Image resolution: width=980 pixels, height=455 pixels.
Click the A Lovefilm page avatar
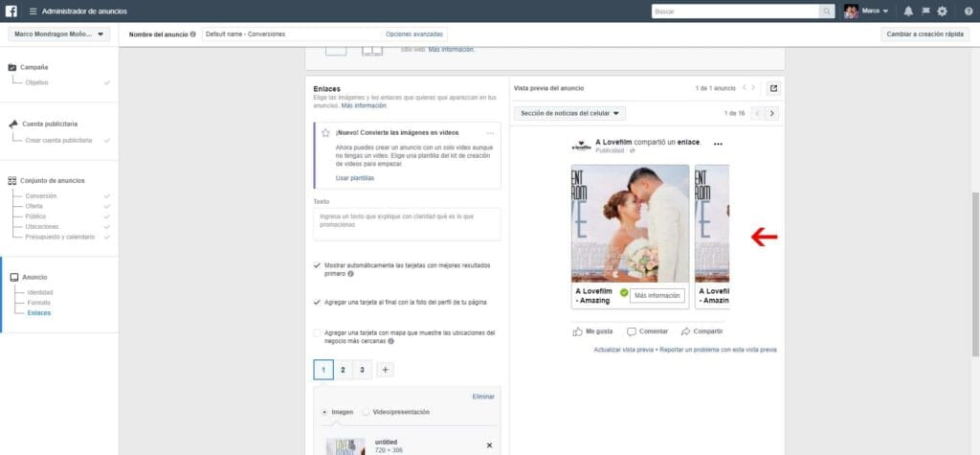(x=581, y=146)
